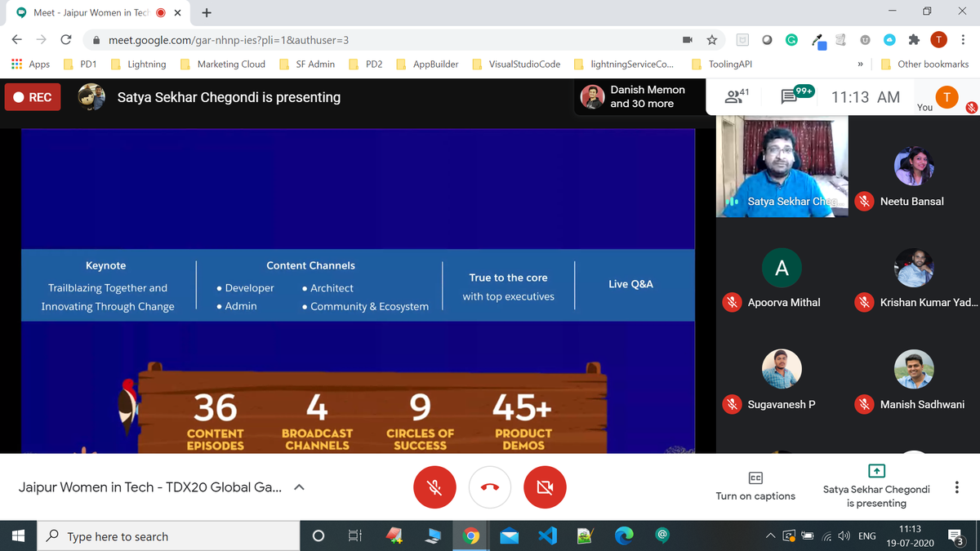Image resolution: width=980 pixels, height=551 pixels.
Task: Open ToolingAPI bookmark folder
Action: click(x=722, y=64)
